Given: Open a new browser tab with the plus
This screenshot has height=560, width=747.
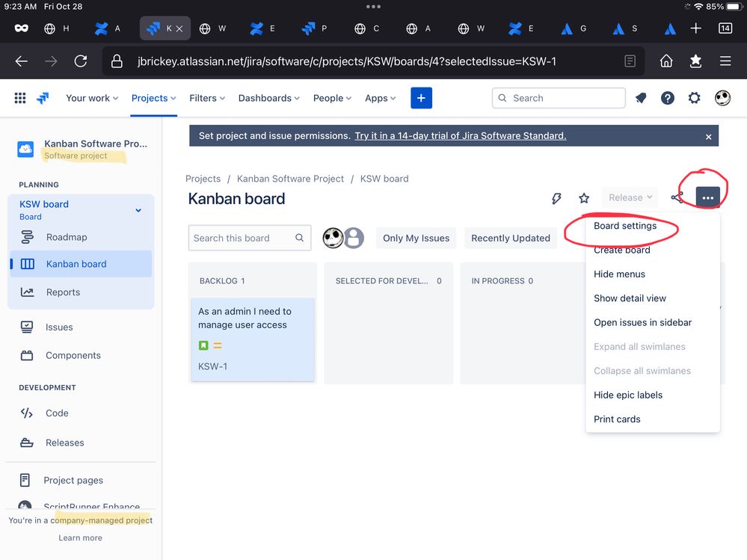Looking at the screenshot, I should 695,28.
